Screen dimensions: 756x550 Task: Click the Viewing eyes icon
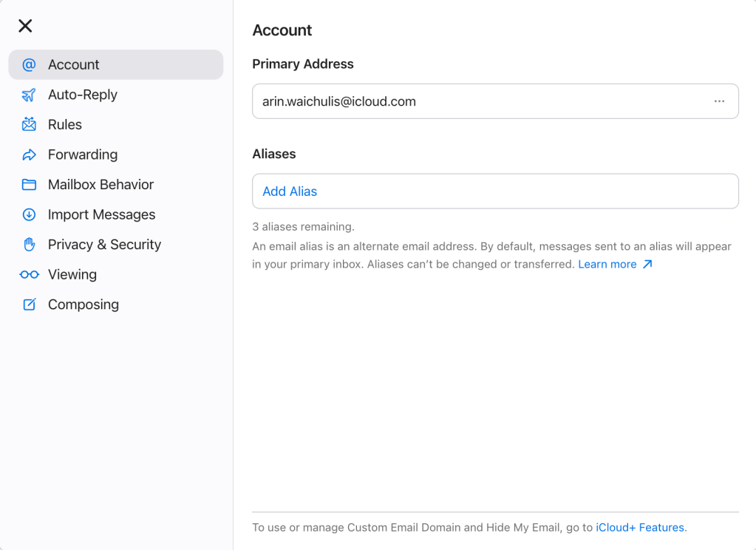click(x=29, y=274)
